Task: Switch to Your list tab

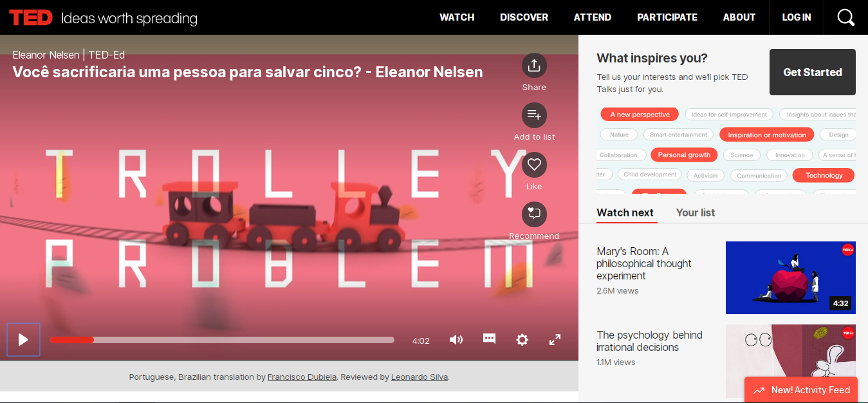Action: [x=696, y=212]
